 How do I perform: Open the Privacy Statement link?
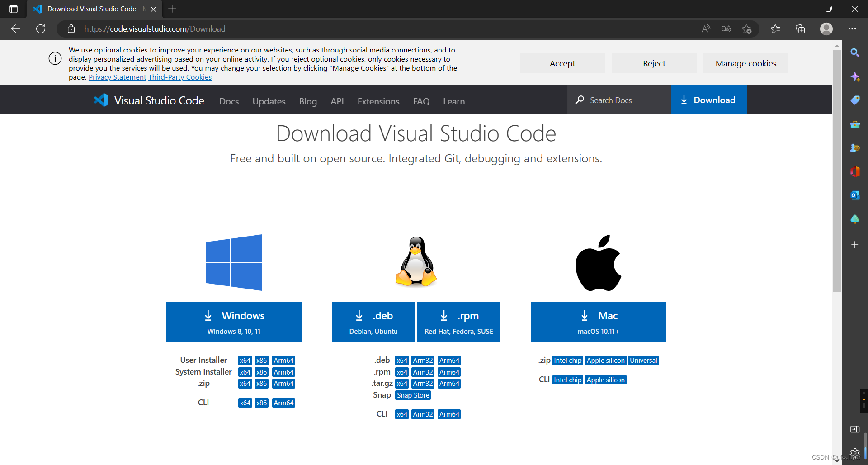(x=118, y=77)
